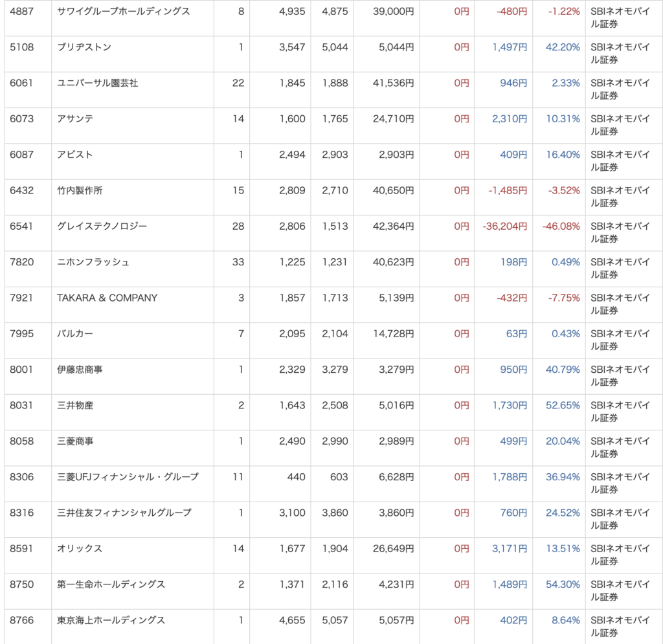Select 第一生命ホールディングス name
The image size is (663, 644).
[111, 584]
